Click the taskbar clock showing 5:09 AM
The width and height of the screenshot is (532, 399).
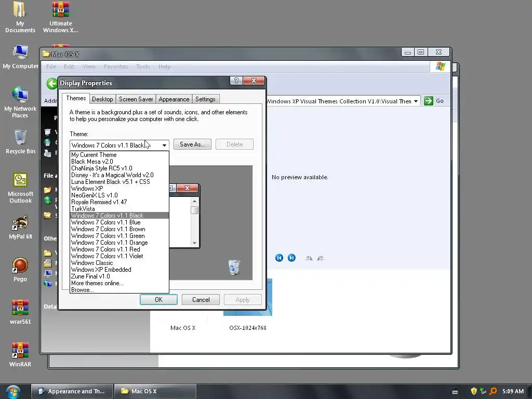pos(513,391)
